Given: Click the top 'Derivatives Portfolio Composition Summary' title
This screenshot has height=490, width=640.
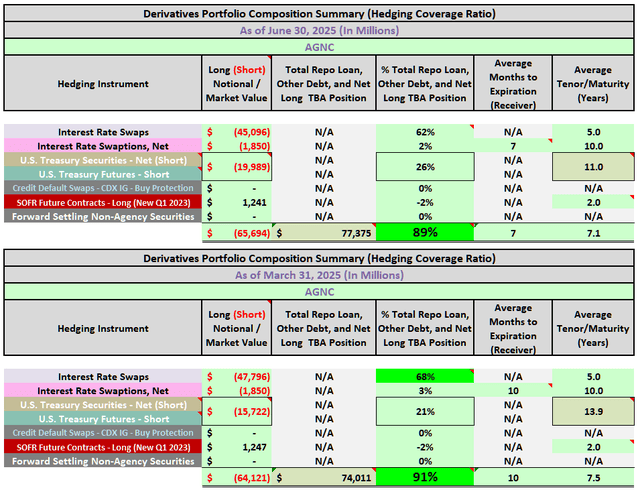Looking at the screenshot, I should [319, 14].
